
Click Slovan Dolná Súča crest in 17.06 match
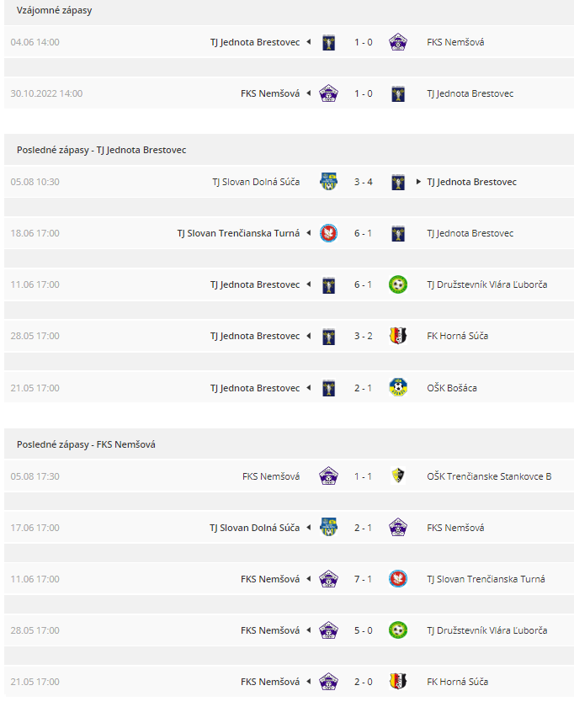[328, 528]
